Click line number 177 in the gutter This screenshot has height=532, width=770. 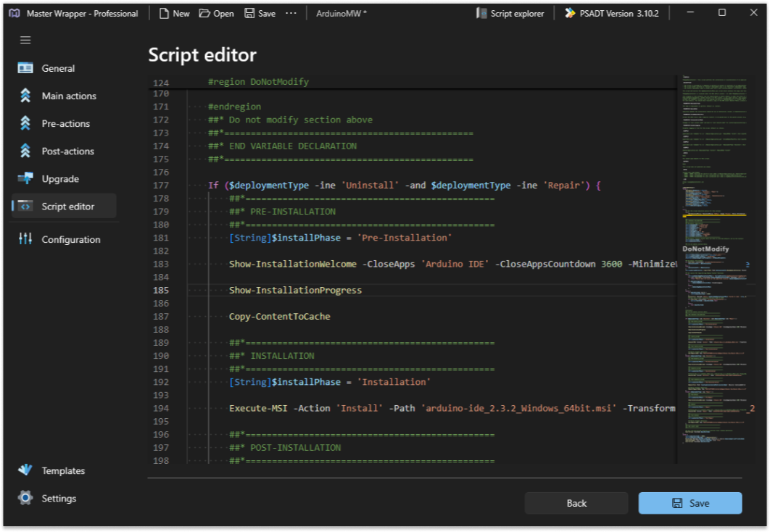[x=160, y=186]
